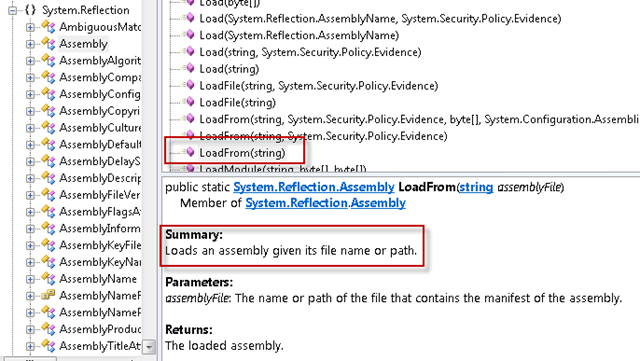Select the Assembly class in the tree
The image size is (640, 361).
(x=83, y=44)
